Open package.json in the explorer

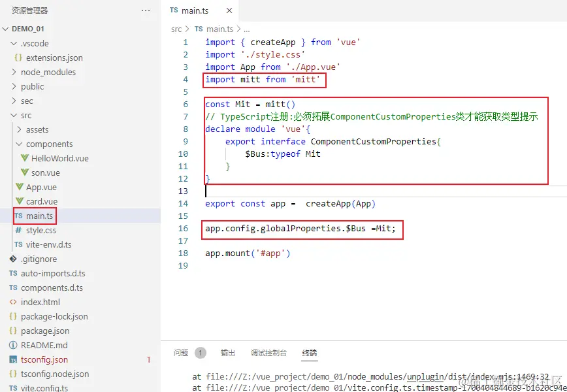pyautogui.click(x=45, y=331)
